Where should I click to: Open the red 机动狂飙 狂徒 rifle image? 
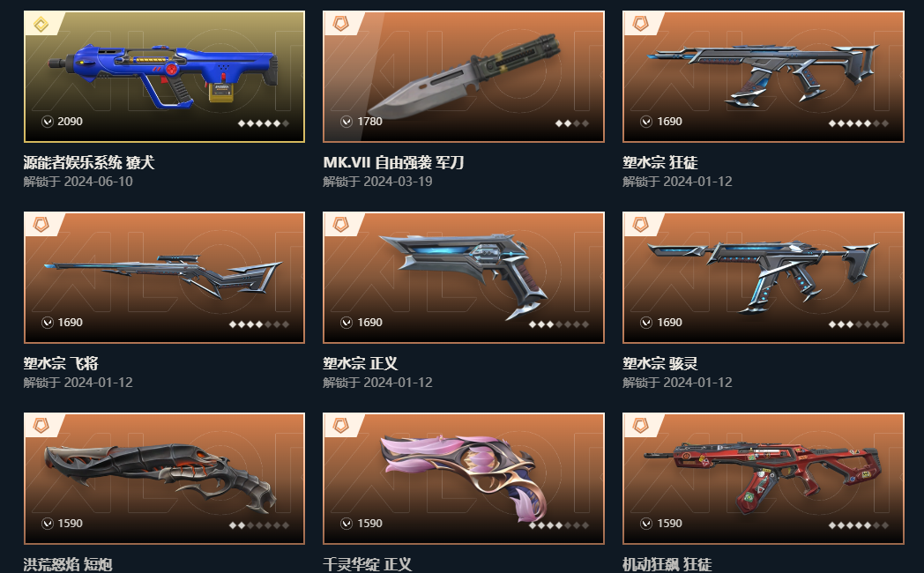[x=764, y=478]
